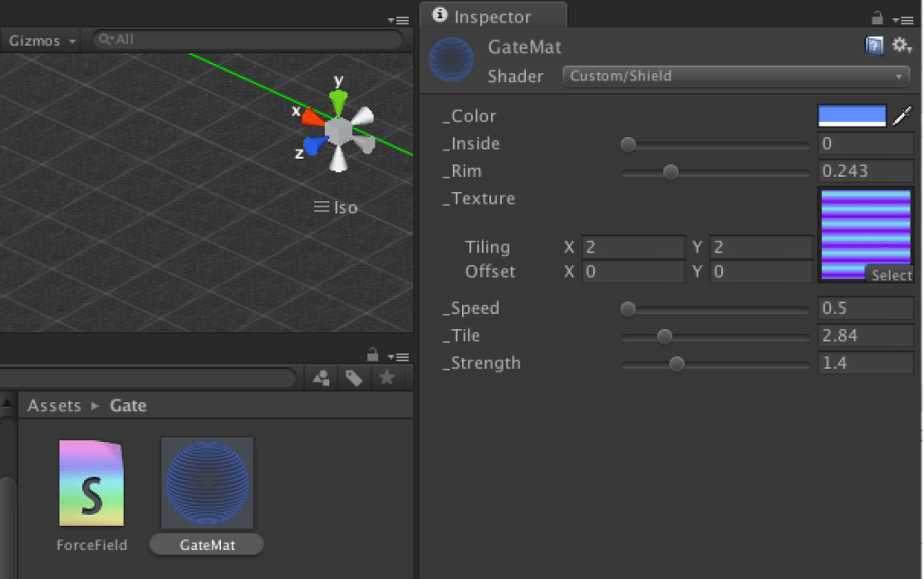This screenshot has width=924, height=579.
Task: Click the gear settings icon on GateMat
Action: coord(901,43)
